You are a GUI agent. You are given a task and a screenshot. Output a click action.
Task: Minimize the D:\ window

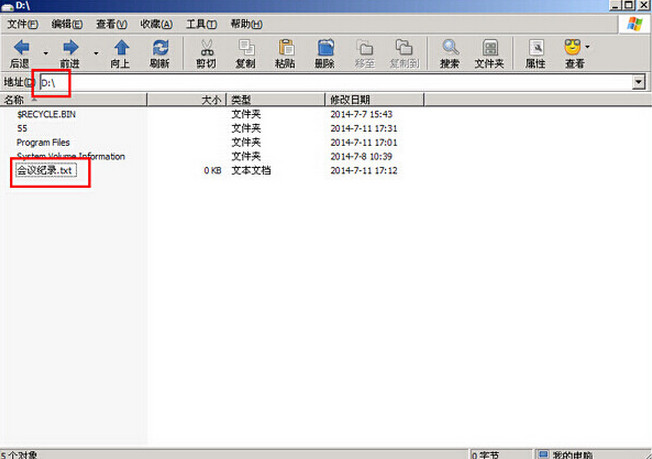[x=616, y=5]
